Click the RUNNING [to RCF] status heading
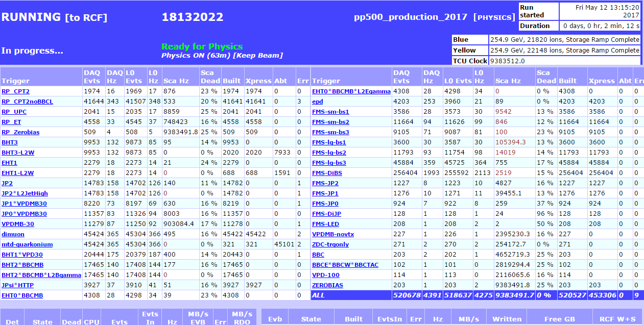Image resolution: width=644 pixels, height=325 pixels. [x=54, y=17]
